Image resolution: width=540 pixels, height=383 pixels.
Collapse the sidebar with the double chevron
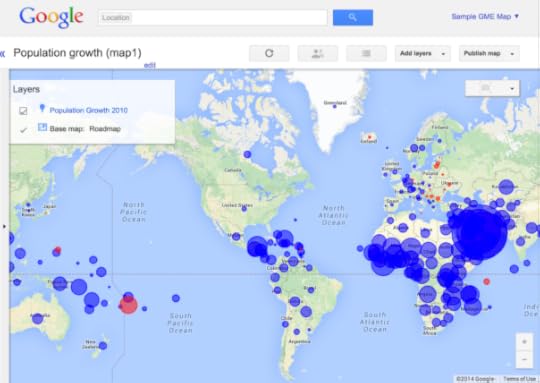point(3,53)
